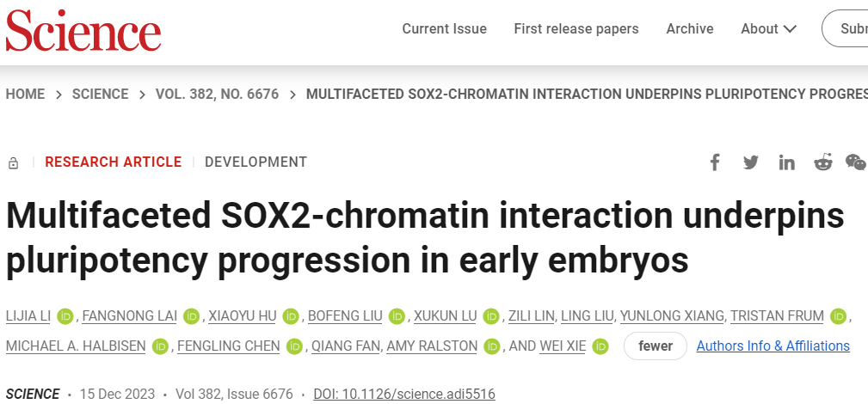Click the HOME breadcrumb link
Screen dimensions: 868x404
(25, 95)
